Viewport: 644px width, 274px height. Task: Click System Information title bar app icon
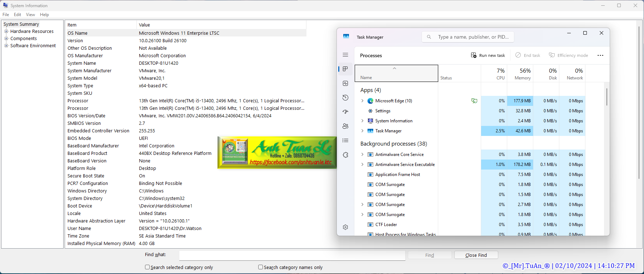5,5
